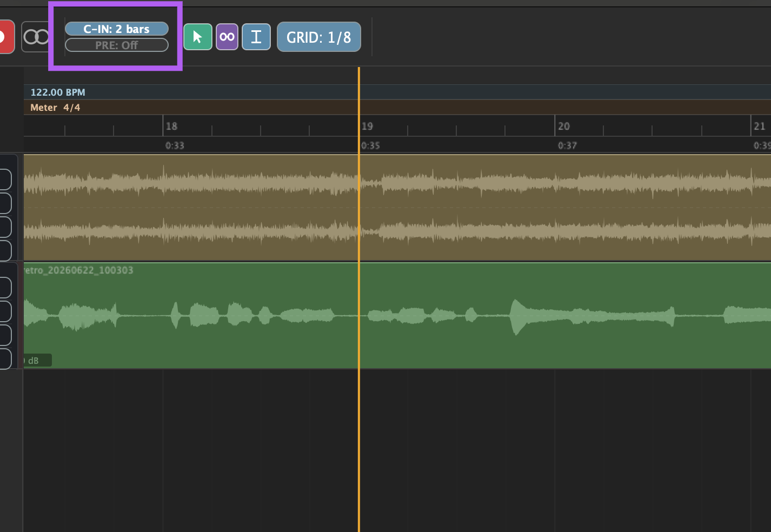Click the empty track area below the clips
Viewport: 771px width, 532px height.
(x=397, y=451)
